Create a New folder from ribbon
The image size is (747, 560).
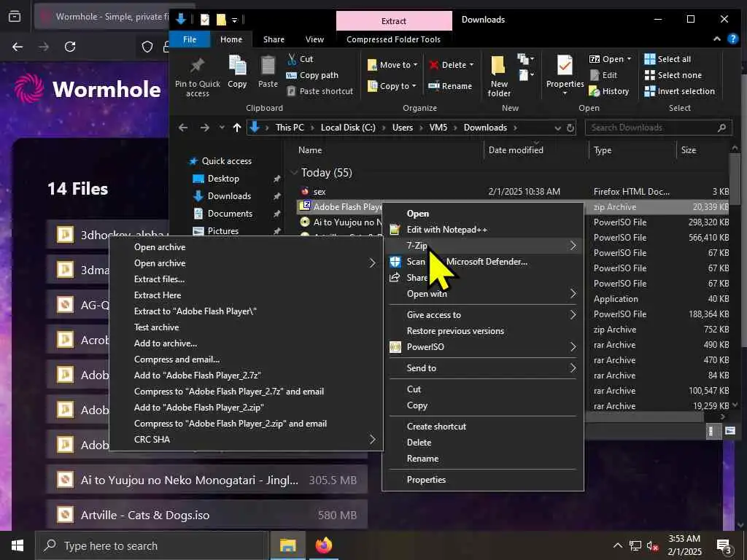(499, 76)
